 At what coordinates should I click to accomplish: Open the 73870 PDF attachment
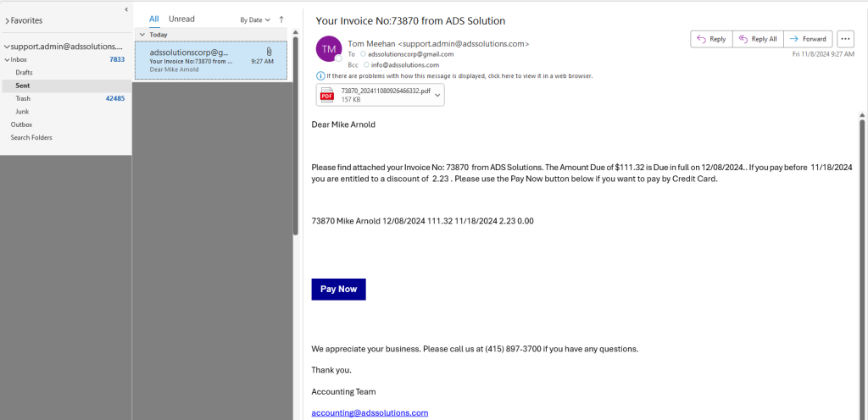coord(380,95)
